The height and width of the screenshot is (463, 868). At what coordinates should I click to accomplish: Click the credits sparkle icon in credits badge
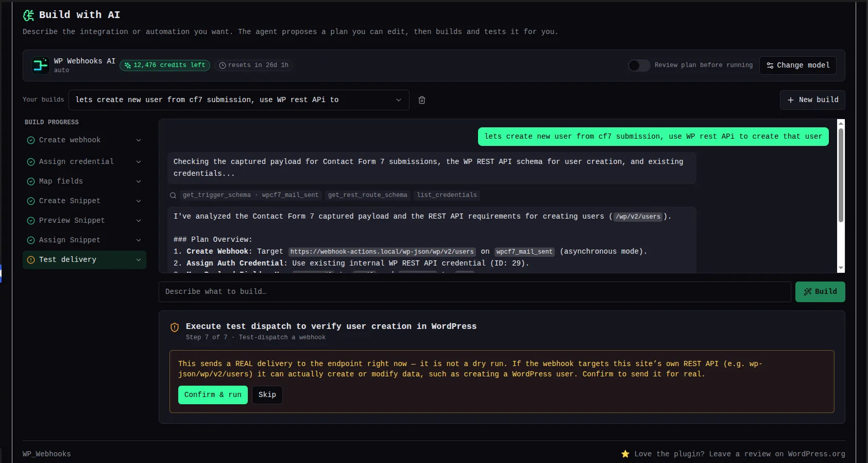128,65
